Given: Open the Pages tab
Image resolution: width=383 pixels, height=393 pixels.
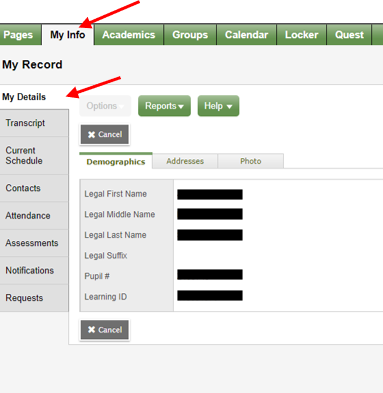Looking at the screenshot, I should (20, 35).
